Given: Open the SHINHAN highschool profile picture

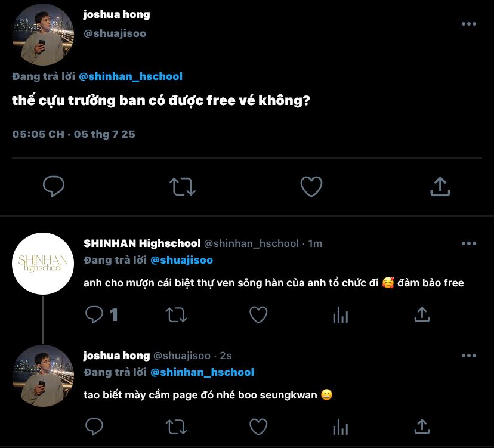Looking at the screenshot, I should [42, 263].
